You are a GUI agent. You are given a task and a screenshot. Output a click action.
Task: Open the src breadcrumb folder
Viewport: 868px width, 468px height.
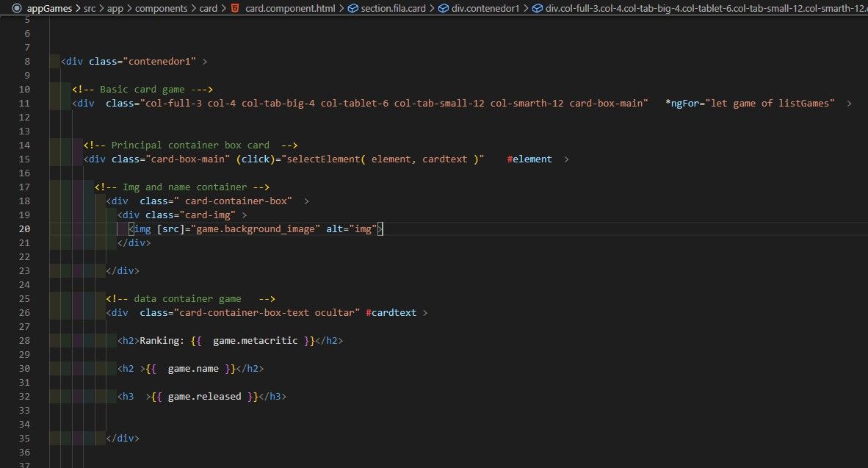[x=90, y=8]
